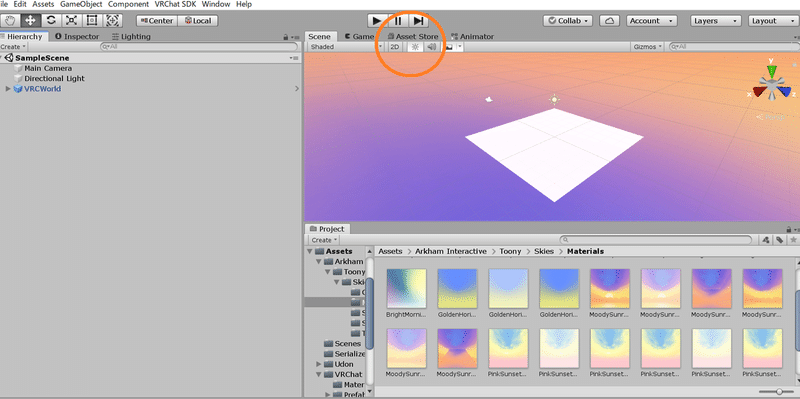This screenshot has height=399, width=800.
Task: Go to Assets in breadcrumb path
Action: pyautogui.click(x=390, y=252)
